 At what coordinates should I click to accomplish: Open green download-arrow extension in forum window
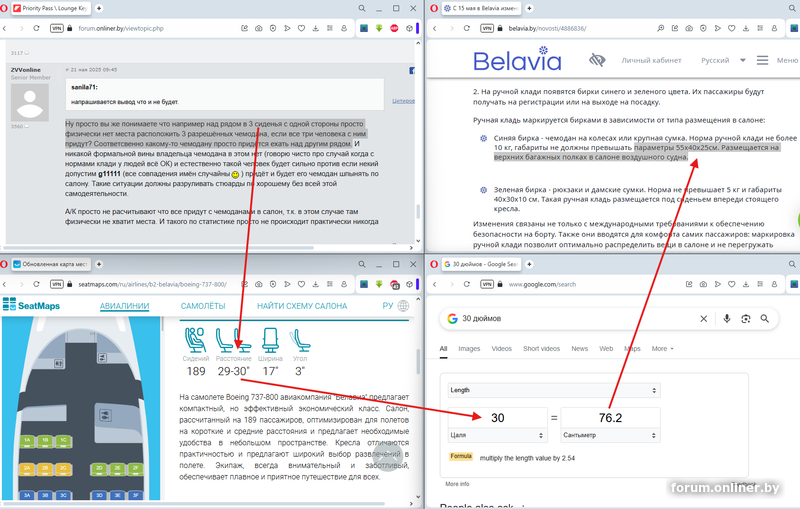(379, 29)
